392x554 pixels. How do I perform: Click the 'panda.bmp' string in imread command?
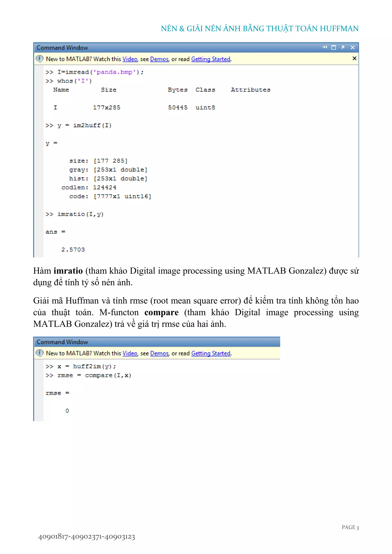click(x=114, y=72)
